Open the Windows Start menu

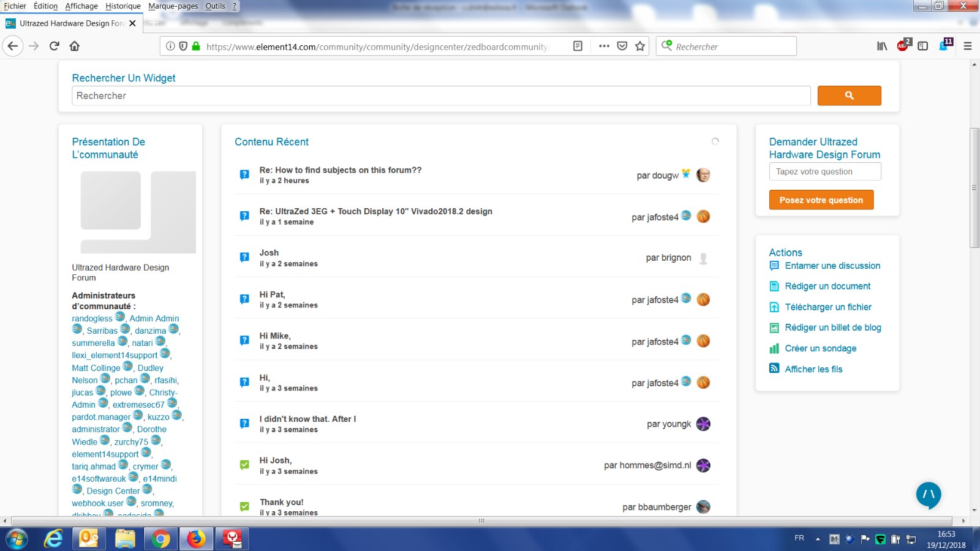[17, 539]
